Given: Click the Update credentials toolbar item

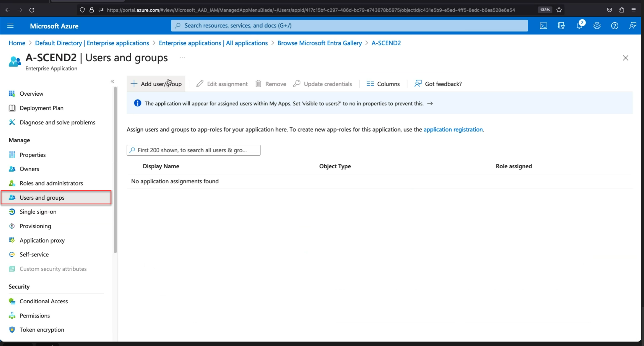Looking at the screenshot, I should click(323, 84).
